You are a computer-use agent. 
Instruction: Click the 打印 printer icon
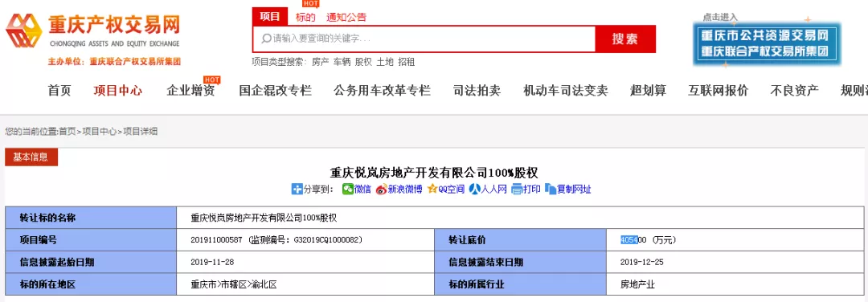[x=517, y=190]
